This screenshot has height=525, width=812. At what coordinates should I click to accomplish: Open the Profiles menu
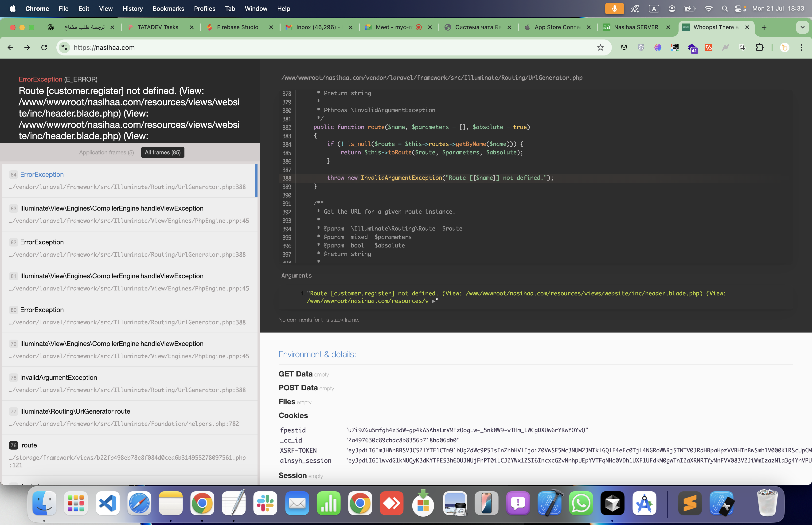[x=204, y=8]
